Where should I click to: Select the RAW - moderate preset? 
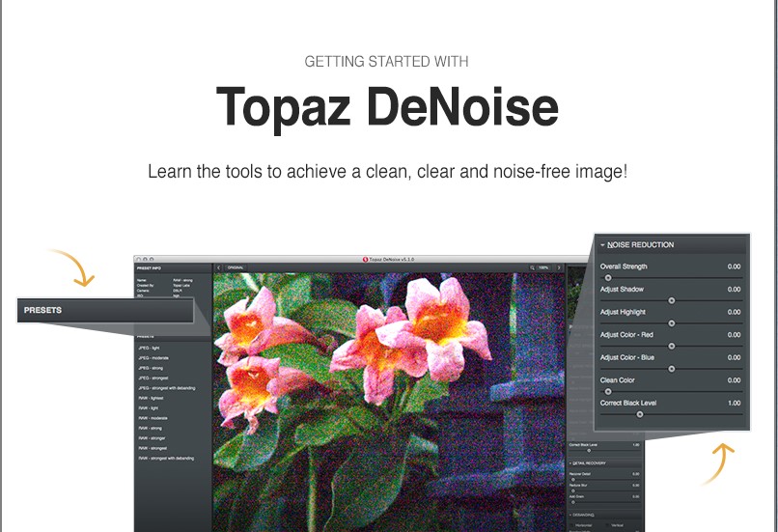[x=154, y=418]
